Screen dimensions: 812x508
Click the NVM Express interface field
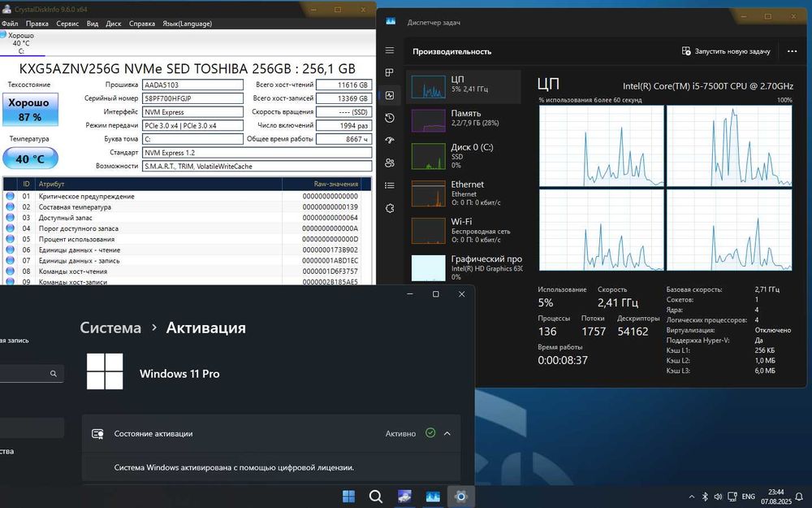192,111
